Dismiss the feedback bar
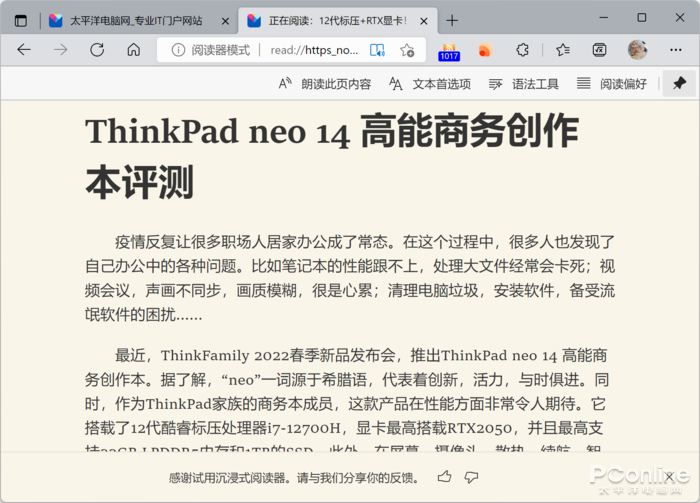 668,477
